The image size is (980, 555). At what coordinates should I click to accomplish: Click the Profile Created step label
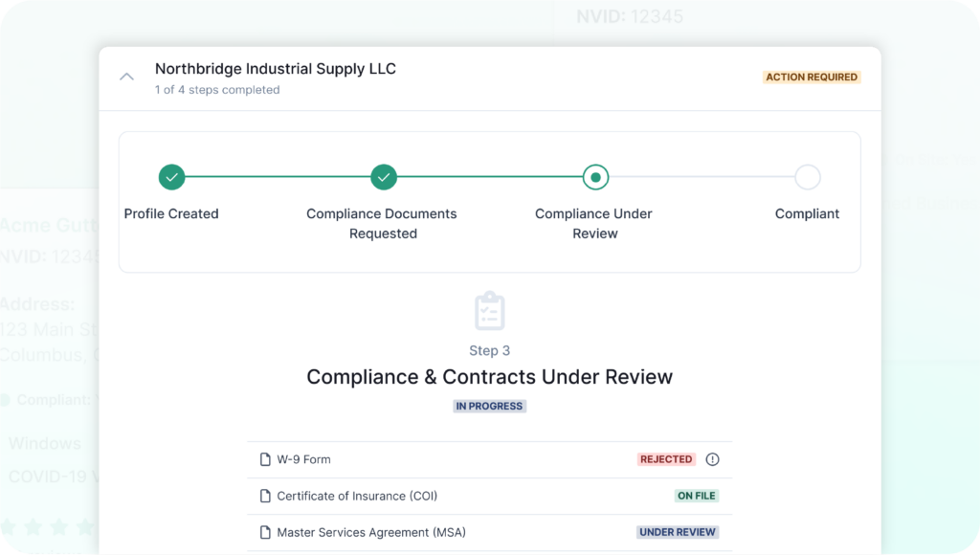point(171,213)
